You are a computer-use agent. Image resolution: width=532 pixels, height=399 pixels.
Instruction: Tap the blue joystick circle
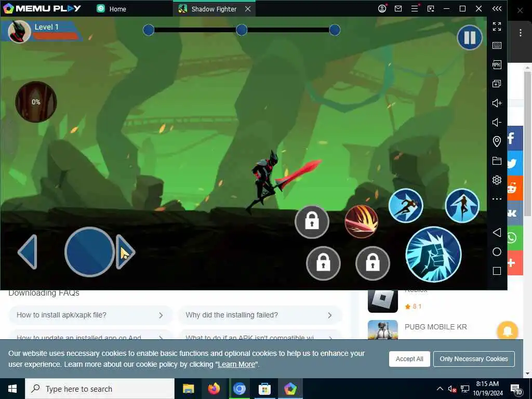[x=89, y=252]
